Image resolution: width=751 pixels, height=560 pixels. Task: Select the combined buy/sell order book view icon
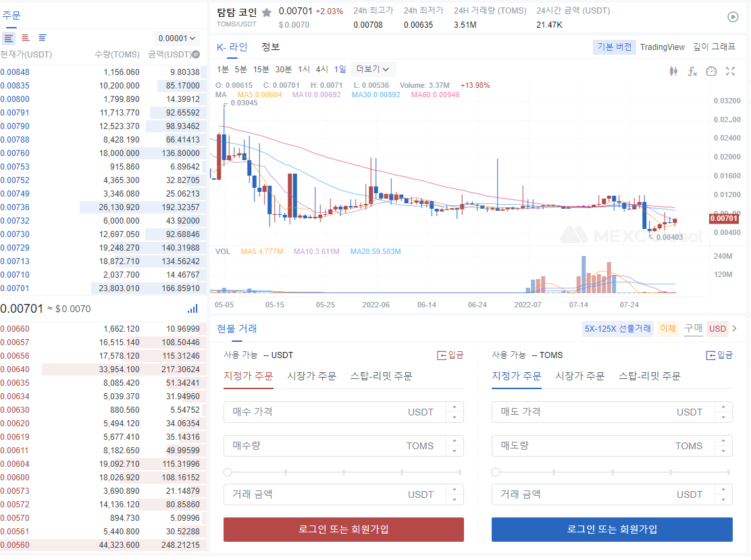tap(9, 38)
